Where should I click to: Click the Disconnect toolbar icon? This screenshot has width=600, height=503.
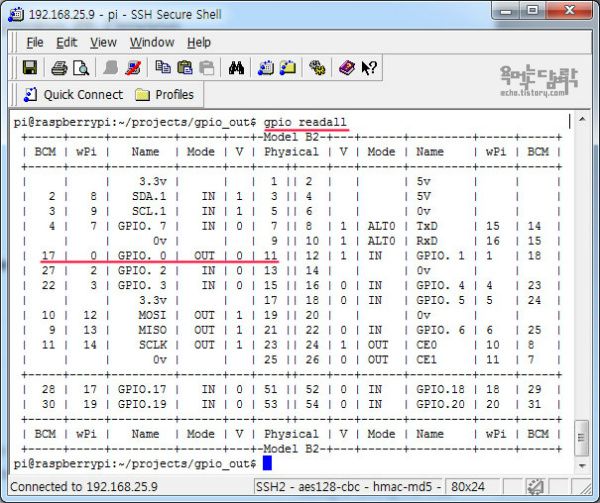tap(133, 68)
